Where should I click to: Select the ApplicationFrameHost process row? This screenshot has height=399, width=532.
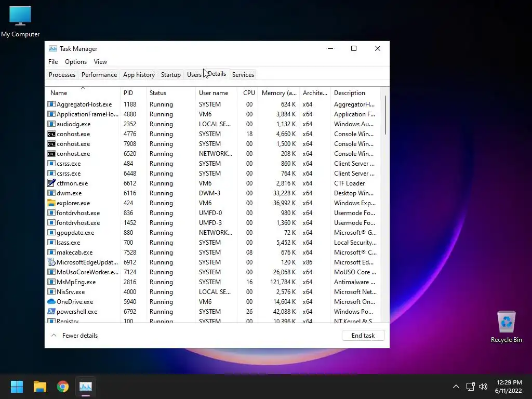(213, 114)
